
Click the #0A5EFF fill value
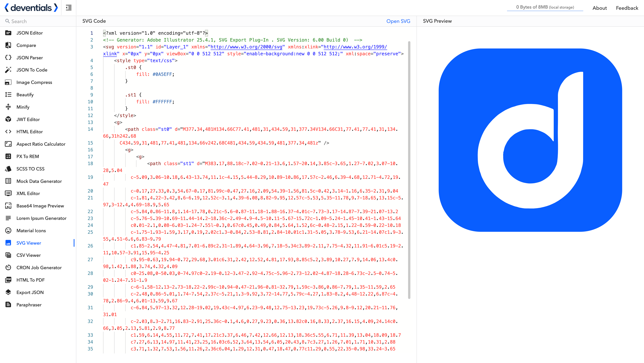162,74
